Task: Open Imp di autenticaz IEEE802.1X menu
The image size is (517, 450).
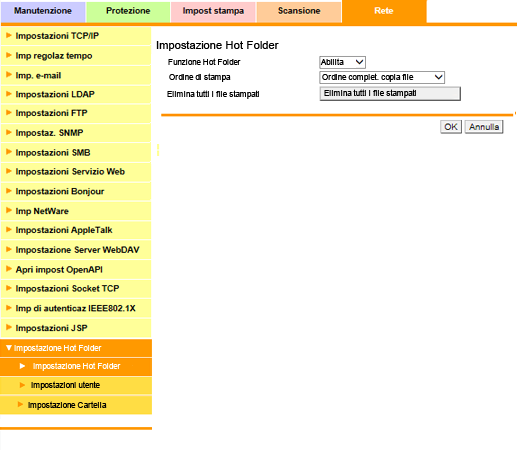Action: pos(76,308)
